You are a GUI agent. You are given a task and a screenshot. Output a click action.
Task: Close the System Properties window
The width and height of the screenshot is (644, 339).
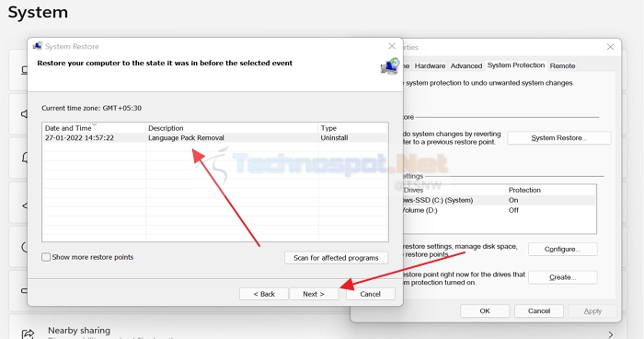(x=610, y=47)
